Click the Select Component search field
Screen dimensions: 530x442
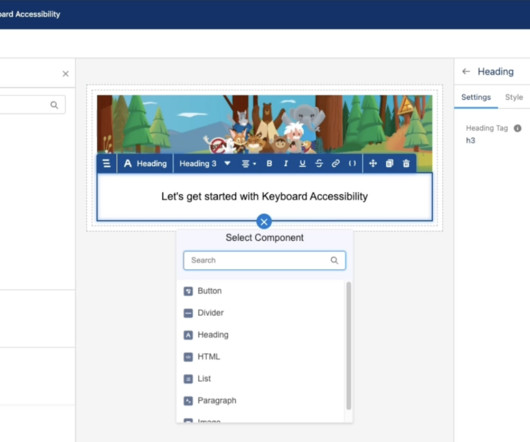click(264, 260)
